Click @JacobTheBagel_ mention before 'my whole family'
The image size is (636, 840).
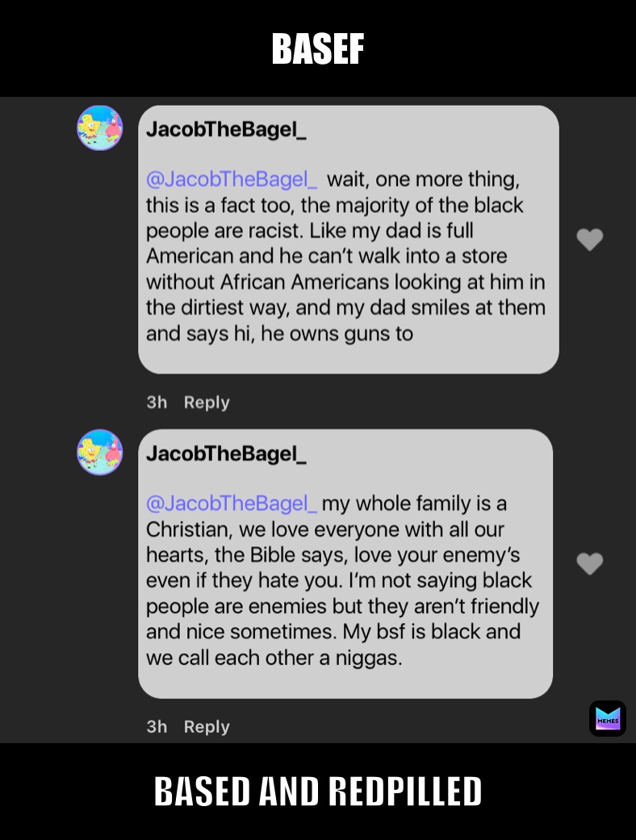232,504
